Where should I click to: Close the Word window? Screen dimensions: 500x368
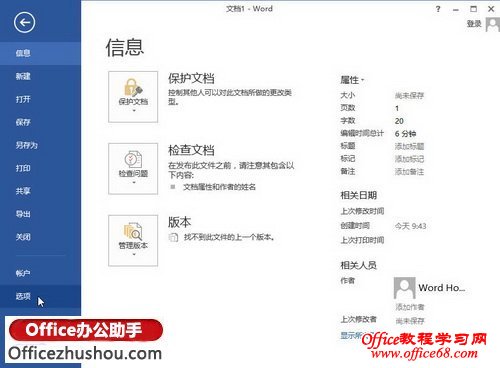[491, 9]
